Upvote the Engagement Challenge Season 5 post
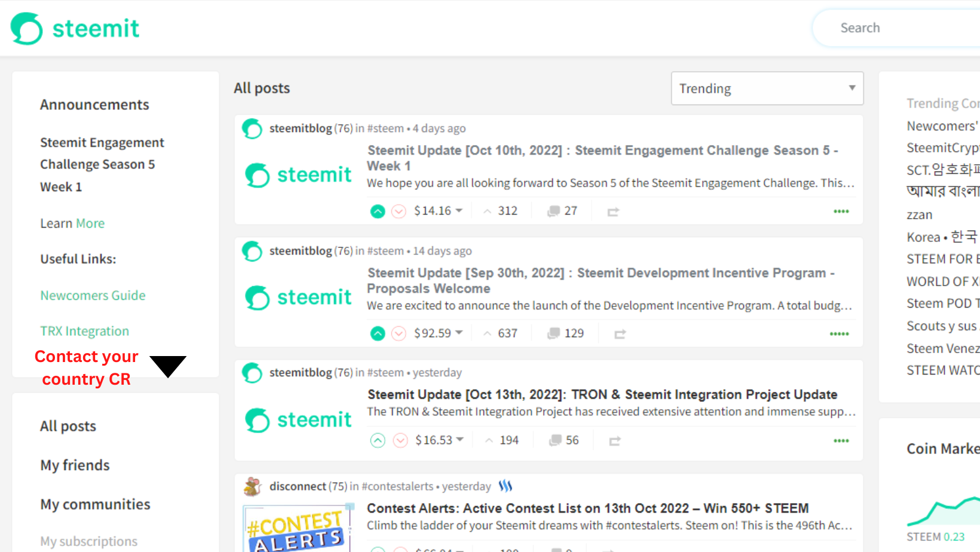The image size is (980, 552). point(378,211)
